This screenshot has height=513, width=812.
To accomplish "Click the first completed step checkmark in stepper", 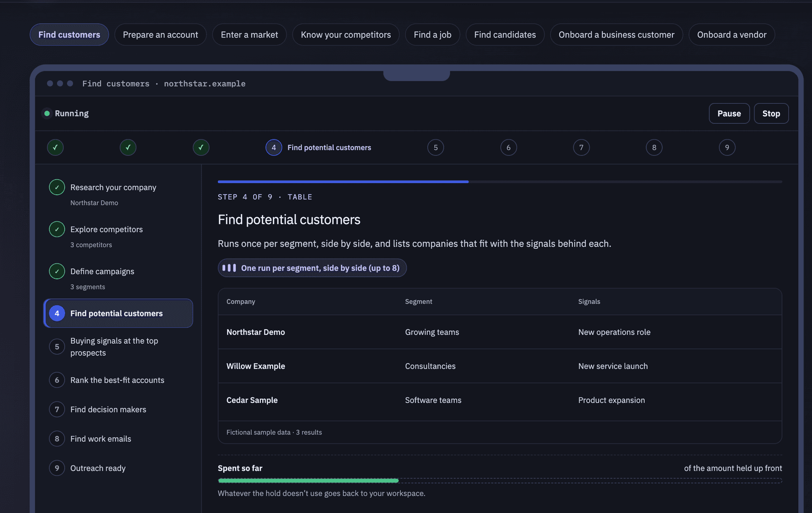I will (55, 147).
